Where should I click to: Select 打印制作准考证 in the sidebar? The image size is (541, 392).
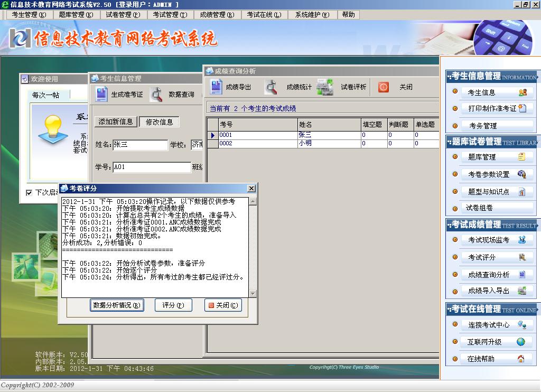[493, 109]
